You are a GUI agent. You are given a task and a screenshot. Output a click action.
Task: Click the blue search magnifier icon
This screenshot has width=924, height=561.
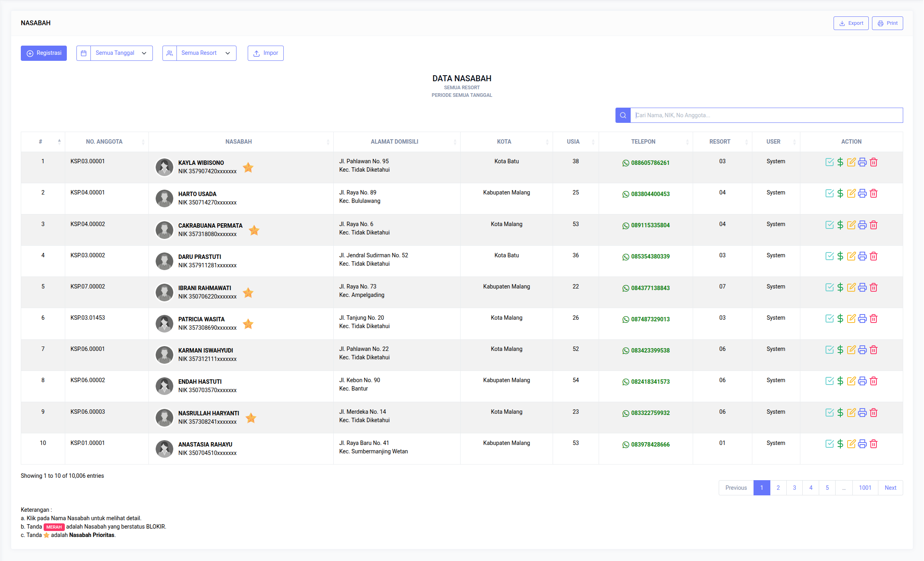point(623,115)
